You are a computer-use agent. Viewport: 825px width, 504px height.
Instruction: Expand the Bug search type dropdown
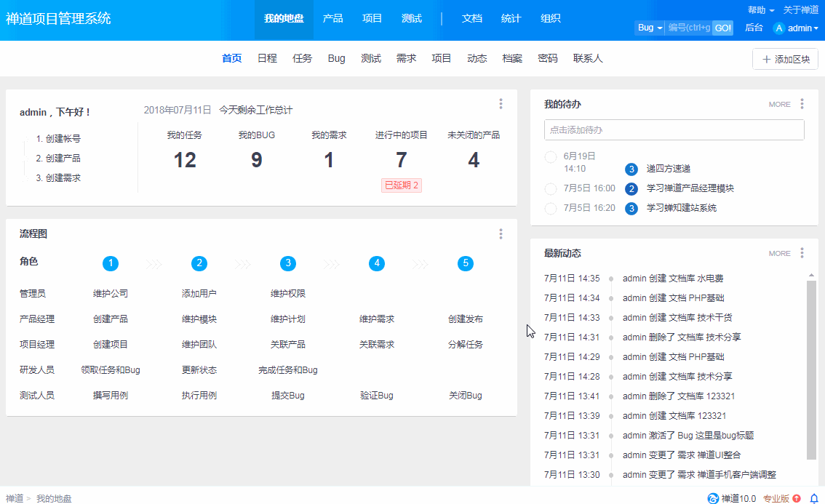[650, 28]
